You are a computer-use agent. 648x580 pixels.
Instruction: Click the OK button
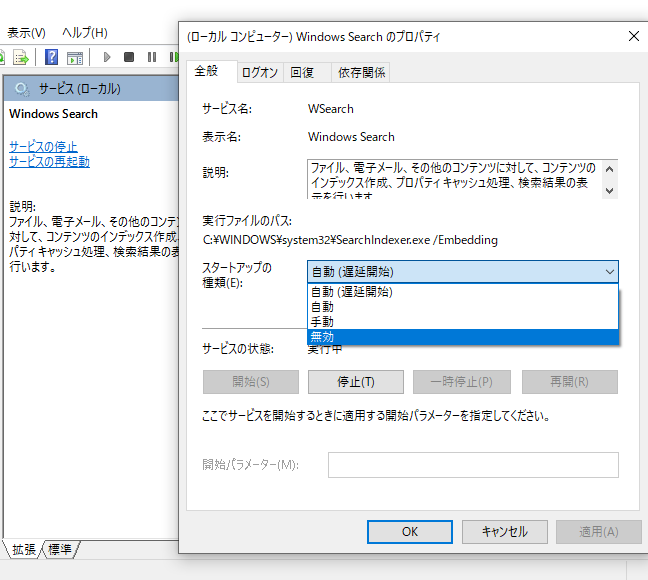pos(410,532)
